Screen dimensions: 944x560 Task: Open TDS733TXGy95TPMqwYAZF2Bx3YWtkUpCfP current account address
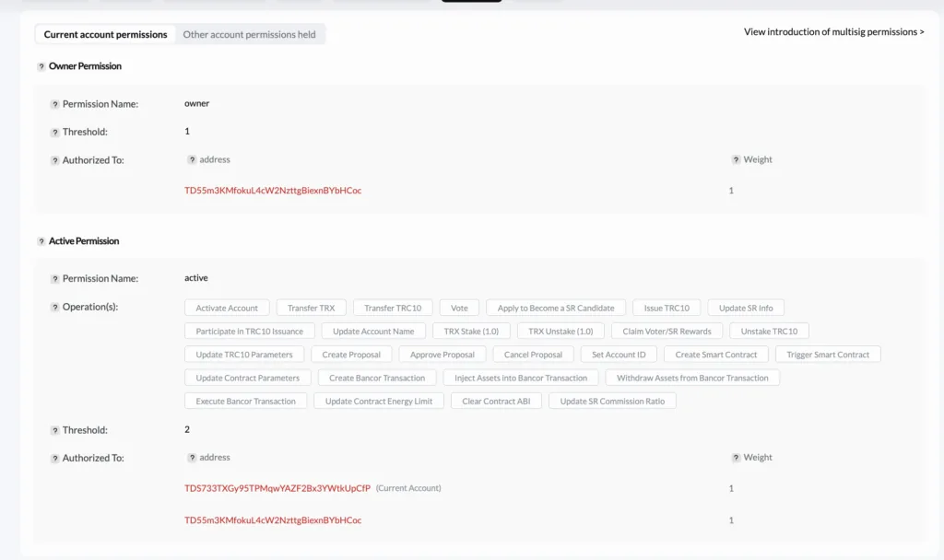click(x=277, y=488)
